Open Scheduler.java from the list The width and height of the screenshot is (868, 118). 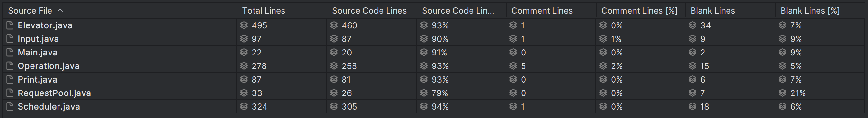[49, 106]
